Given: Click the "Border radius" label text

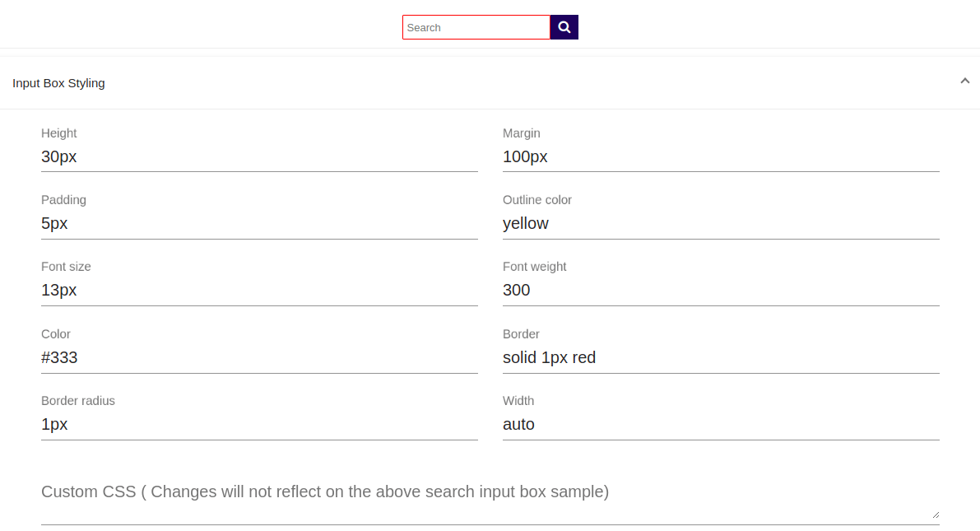Looking at the screenshot, I should point(78,401).
